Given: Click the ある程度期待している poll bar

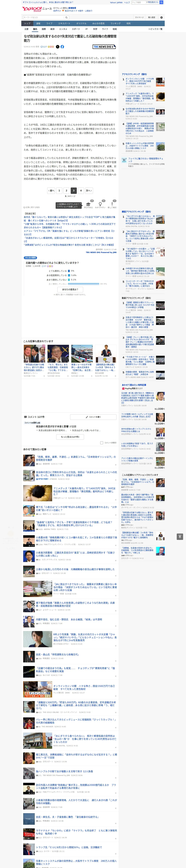Looking at the screenshot, I should tap(69, 275).
